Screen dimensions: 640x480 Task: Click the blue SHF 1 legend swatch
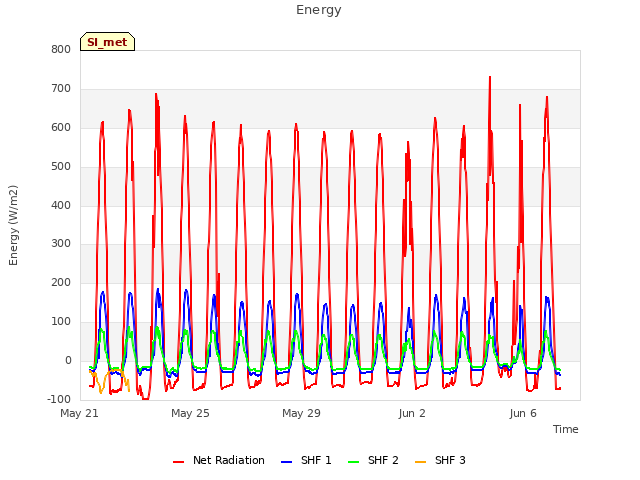click(x=287, y=462)
